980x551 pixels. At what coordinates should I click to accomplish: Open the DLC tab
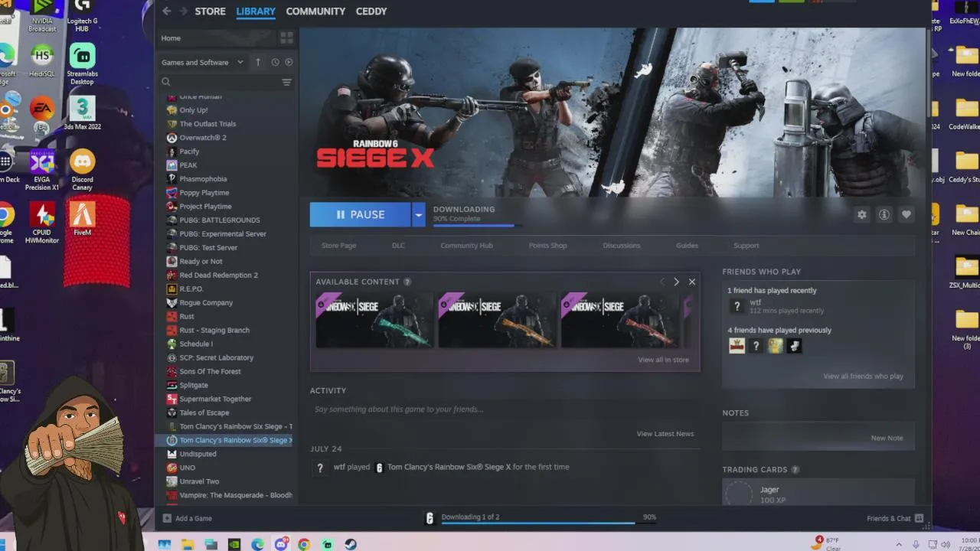[398, 246]
